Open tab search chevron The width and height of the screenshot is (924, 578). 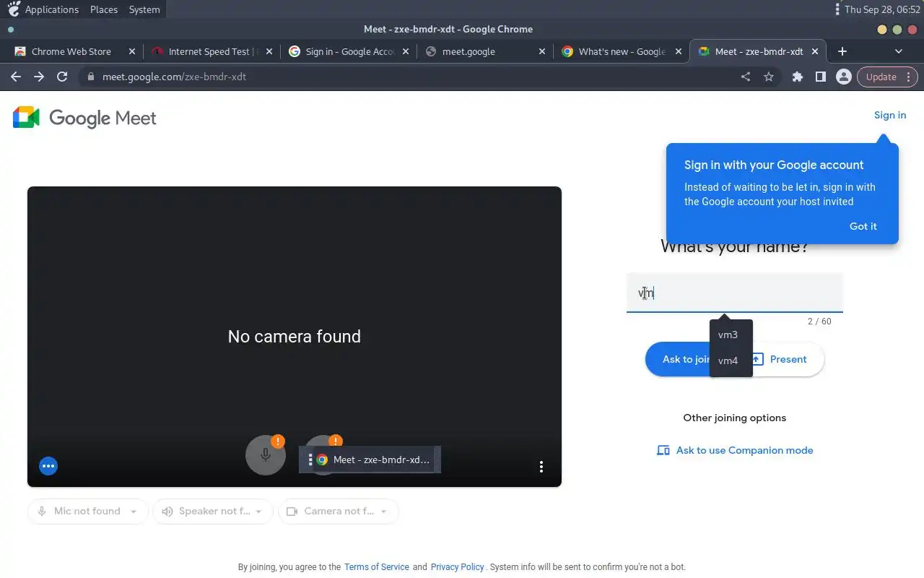point(899,51)
